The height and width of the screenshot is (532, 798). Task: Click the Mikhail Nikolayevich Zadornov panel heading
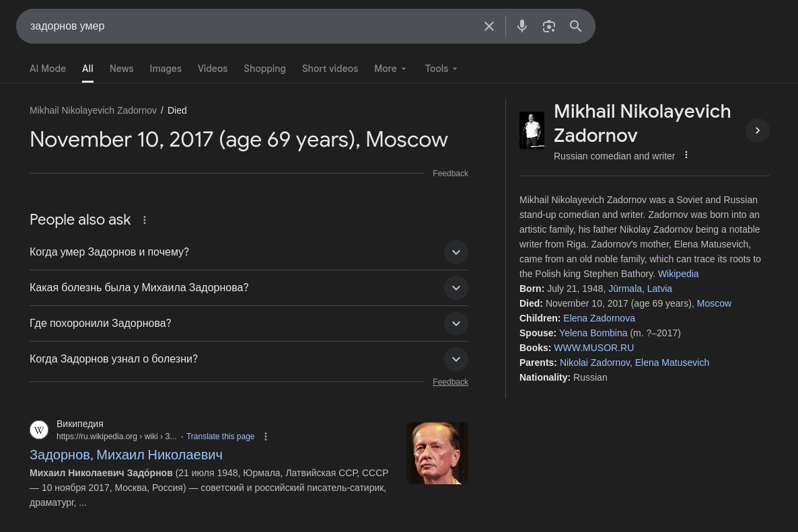[642, 124]
